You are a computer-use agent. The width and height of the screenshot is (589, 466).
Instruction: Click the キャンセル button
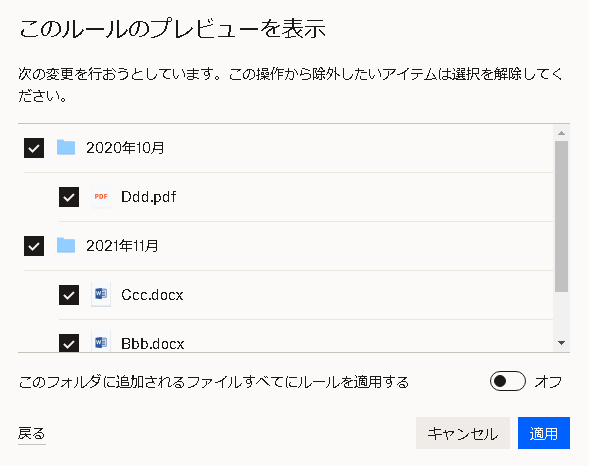(463, 433)
